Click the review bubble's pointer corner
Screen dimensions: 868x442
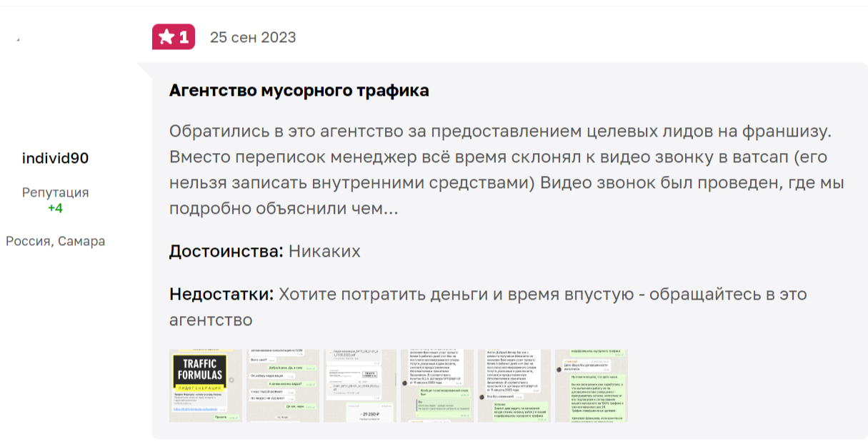[144, 69]
